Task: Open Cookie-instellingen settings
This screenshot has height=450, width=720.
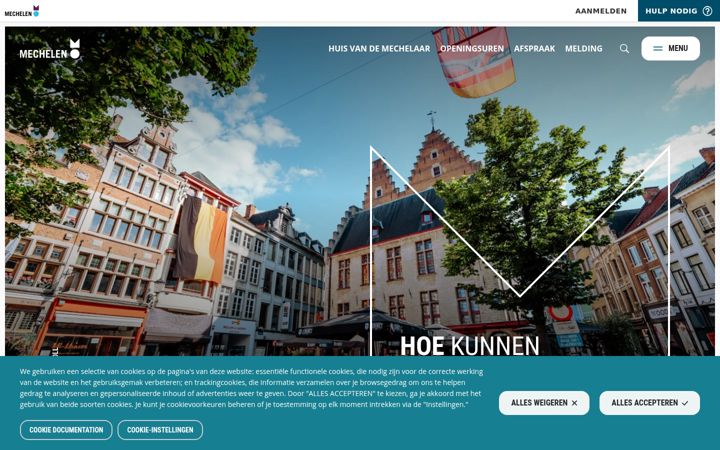Action: [x=160, y=430]
